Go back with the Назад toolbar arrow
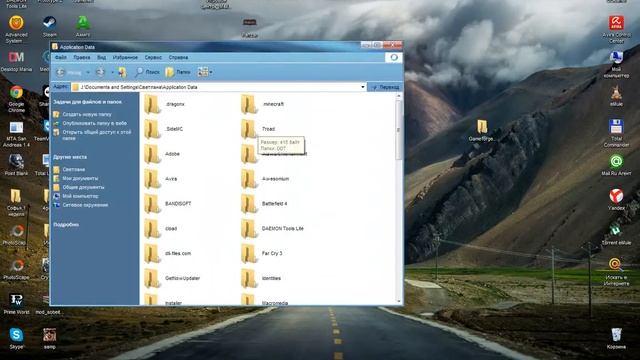This screenshot has height=360, width=640. (x=69, y=72)
